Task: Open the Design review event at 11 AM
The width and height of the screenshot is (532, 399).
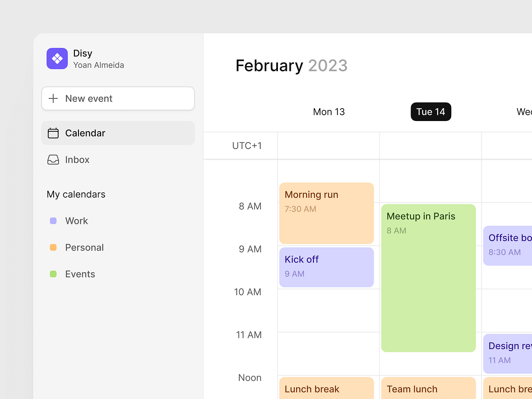Action: click(x=508, y=354)
